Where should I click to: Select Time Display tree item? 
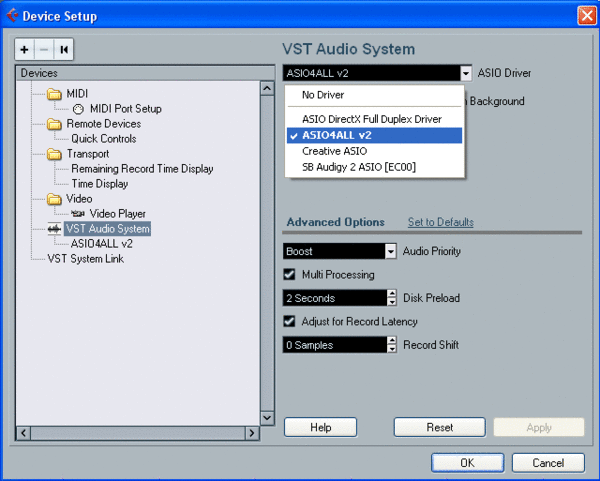tap(99, 184)
